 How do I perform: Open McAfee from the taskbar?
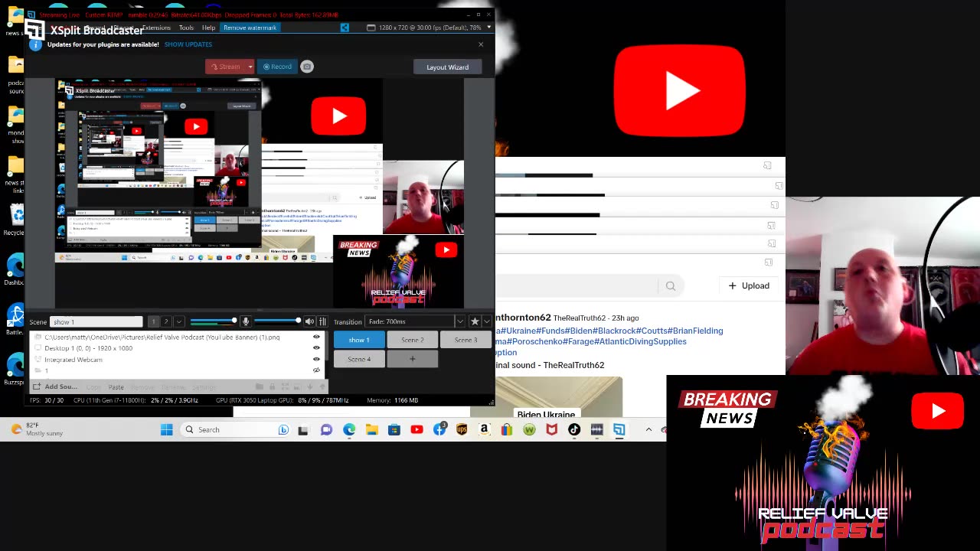(551, 429)
